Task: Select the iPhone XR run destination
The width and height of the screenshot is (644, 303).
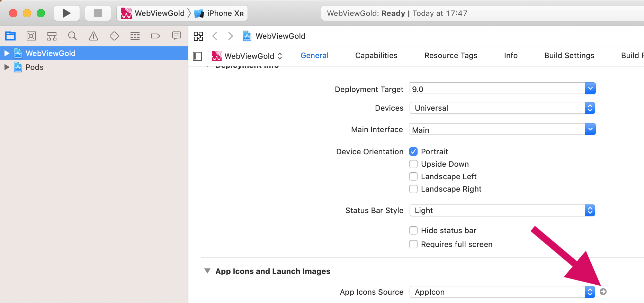Action: (221, 13)
